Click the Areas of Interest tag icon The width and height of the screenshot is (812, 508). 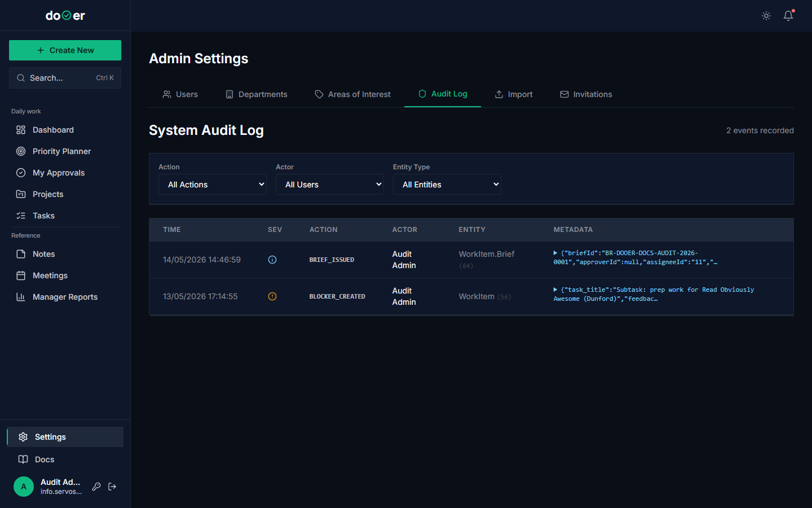point(319,94)
